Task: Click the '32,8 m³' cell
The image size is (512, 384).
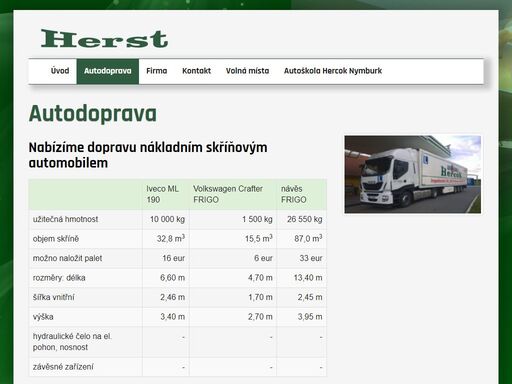Action: [x=166, y=239]
